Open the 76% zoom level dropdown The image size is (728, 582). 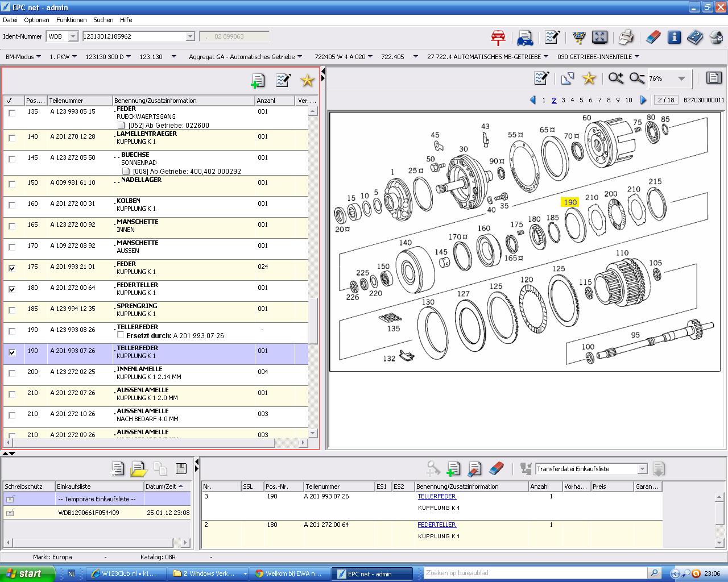coord(681,78)
